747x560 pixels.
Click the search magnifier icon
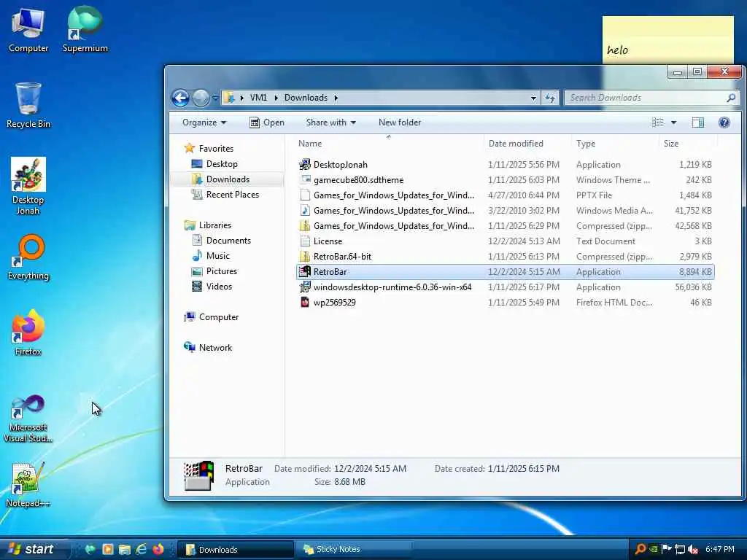[731, 98]
